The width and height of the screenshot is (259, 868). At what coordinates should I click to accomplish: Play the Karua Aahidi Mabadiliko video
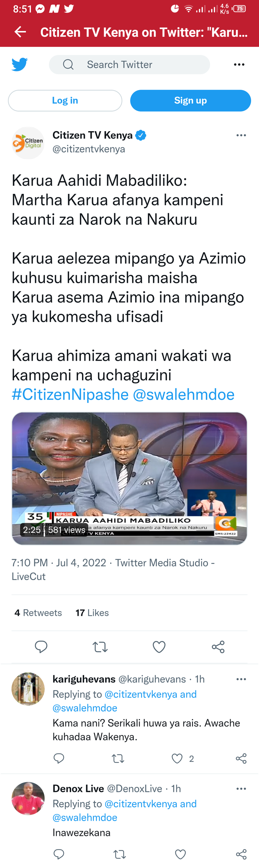click(129, 478)
